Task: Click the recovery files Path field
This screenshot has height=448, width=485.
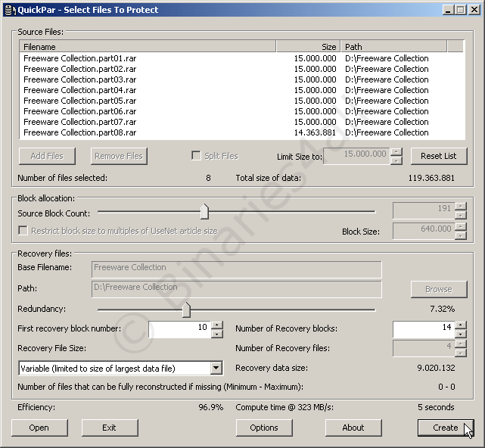Action: (236, 289)
